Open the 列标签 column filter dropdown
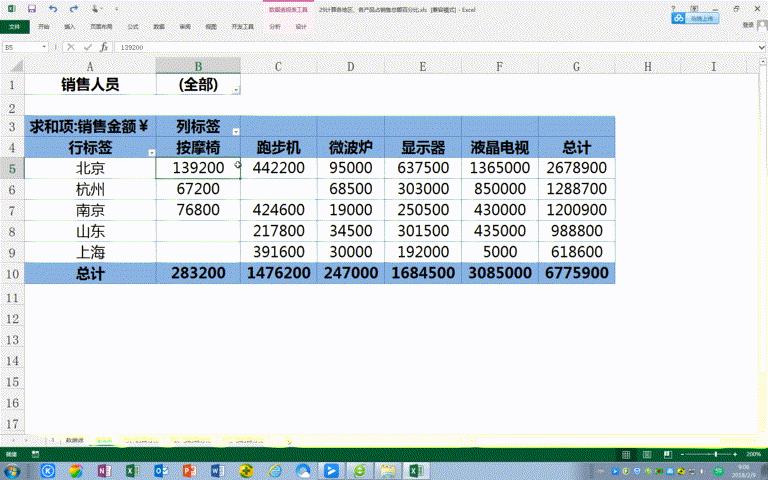Image resolution: width=768 pixels, height=480 pixels. pyautogui.click(x=236, y=131)
